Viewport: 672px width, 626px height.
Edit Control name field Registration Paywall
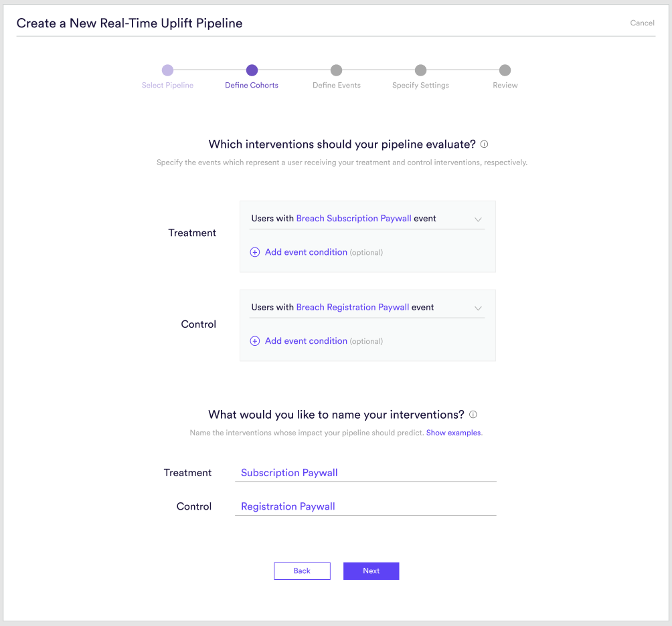click(365, 506)
